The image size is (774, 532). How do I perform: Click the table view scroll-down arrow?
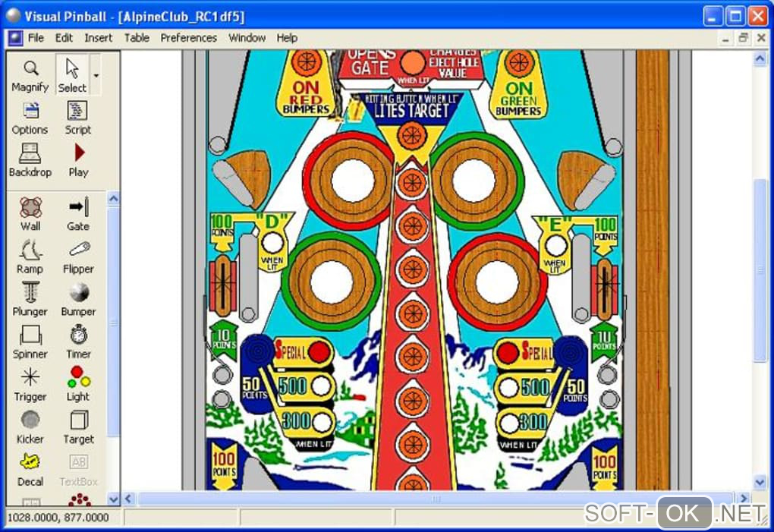(x=760, y=482)
